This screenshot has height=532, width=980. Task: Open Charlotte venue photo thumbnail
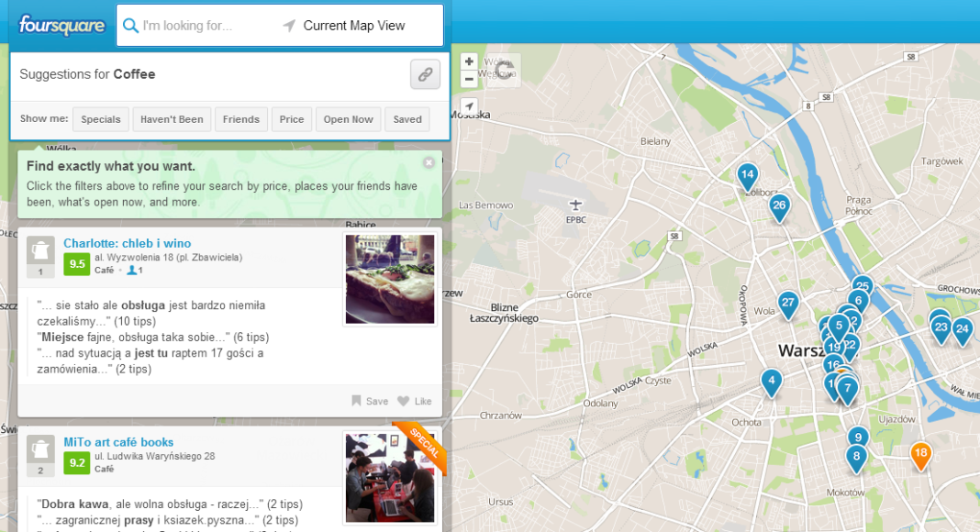[x=390, y=279]
